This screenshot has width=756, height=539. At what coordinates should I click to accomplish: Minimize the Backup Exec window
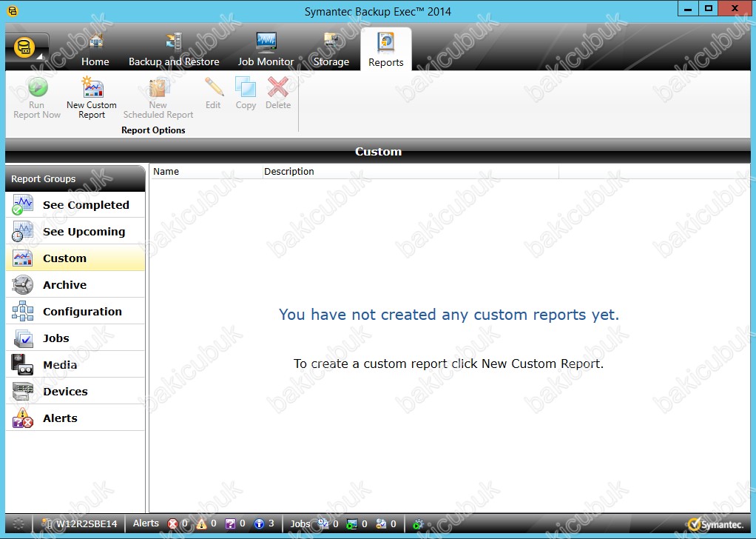coord(688,9)
